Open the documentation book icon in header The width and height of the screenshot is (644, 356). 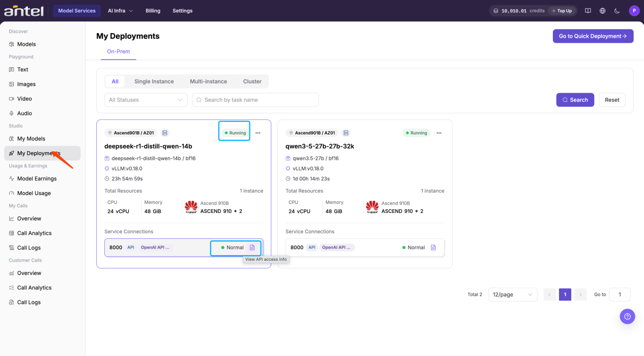click(588, 11)
